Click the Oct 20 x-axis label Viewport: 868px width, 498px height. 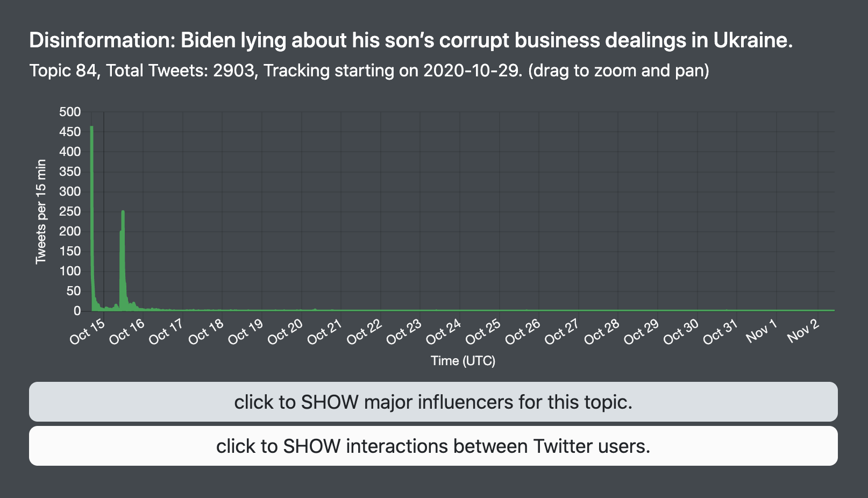(x=286, y=330)
